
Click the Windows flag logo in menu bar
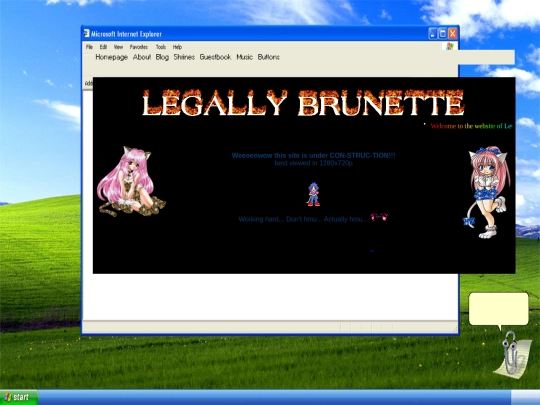(x=450, y=46)
